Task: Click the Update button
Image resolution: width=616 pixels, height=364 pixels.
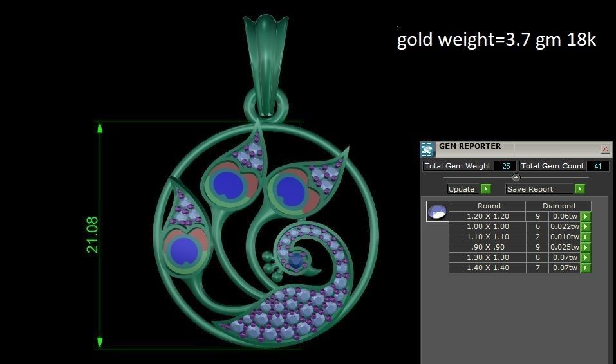Action: 463,189
